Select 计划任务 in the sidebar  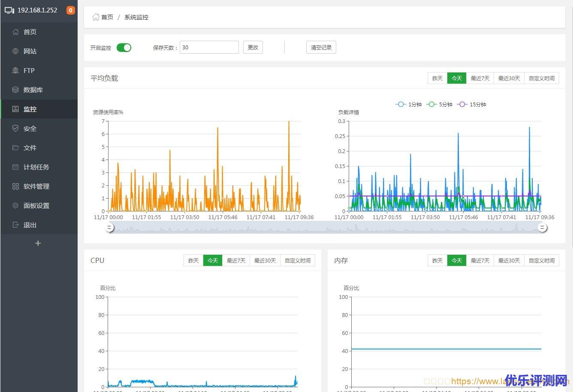tap(39, 167)
